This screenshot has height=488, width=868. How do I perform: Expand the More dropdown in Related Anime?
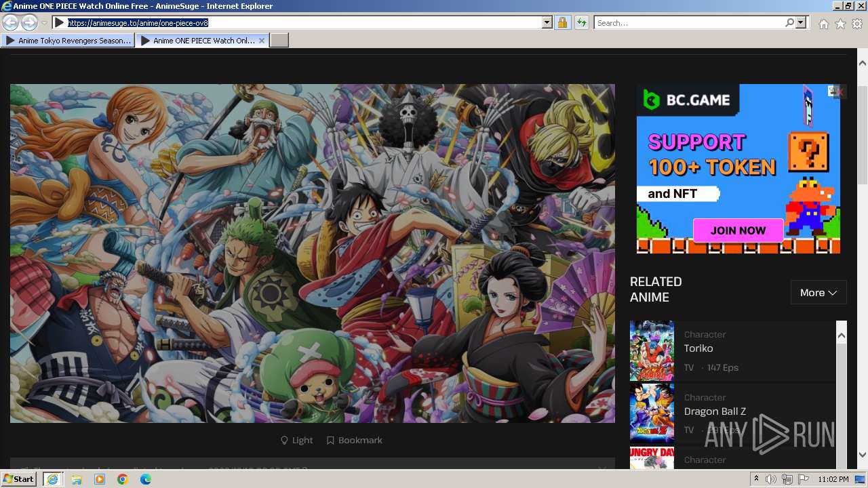coord(818,293)
